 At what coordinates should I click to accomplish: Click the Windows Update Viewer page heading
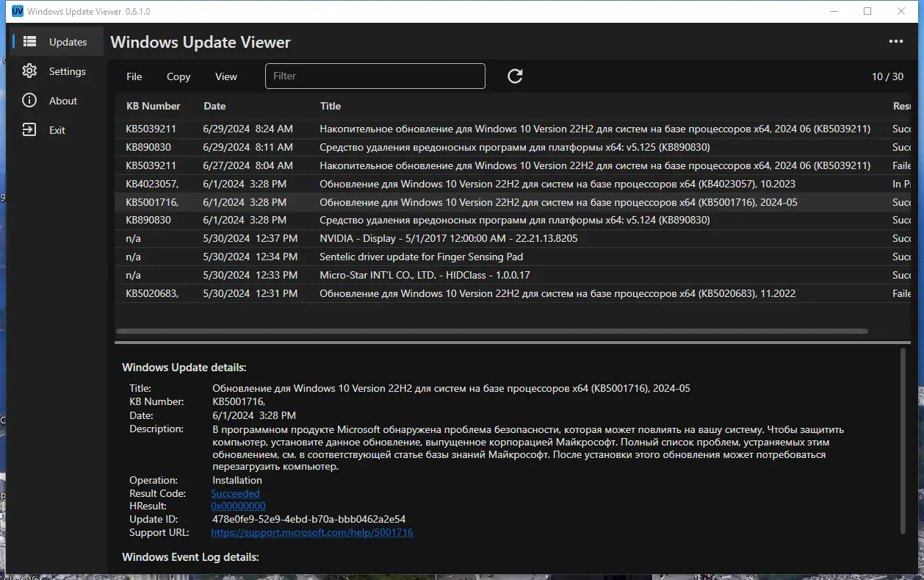click(201, 43)
